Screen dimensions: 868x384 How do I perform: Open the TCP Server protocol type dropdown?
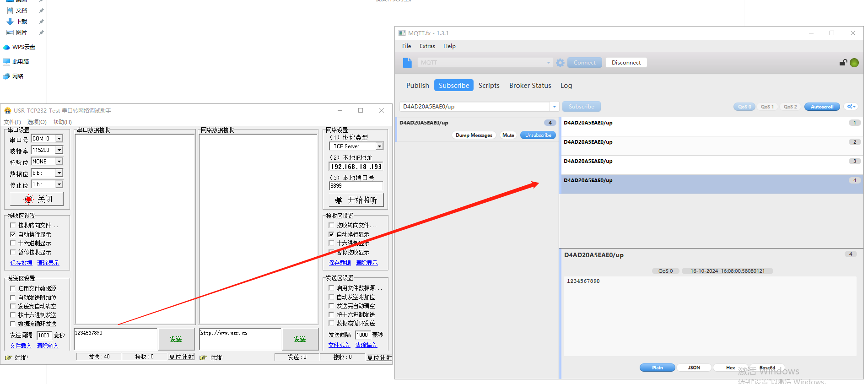click(x=379, y=146)
